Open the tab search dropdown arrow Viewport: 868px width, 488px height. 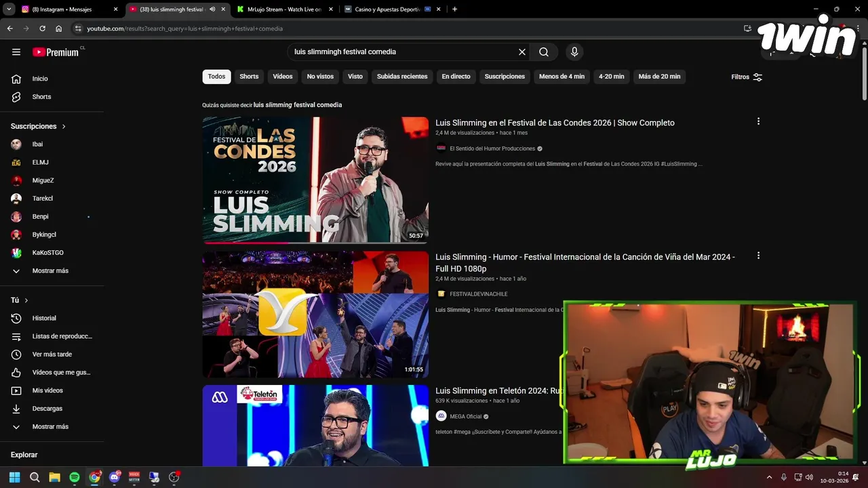(9, 9)
